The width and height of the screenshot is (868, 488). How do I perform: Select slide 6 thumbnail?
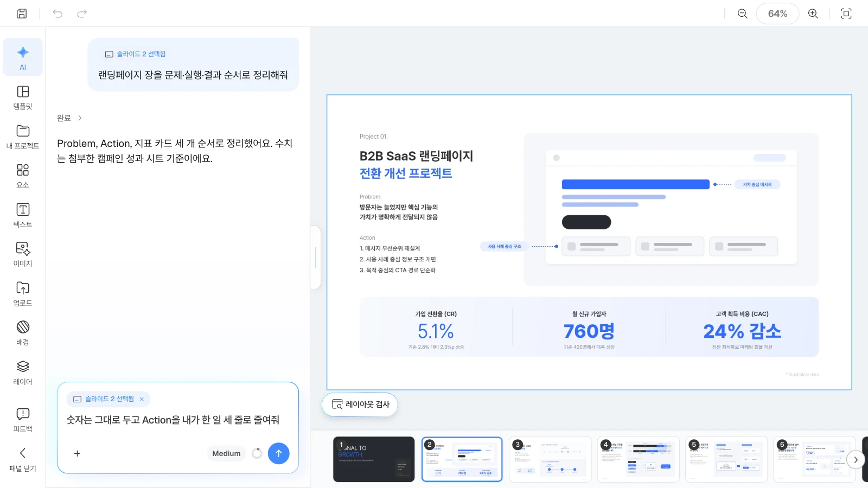814,459
